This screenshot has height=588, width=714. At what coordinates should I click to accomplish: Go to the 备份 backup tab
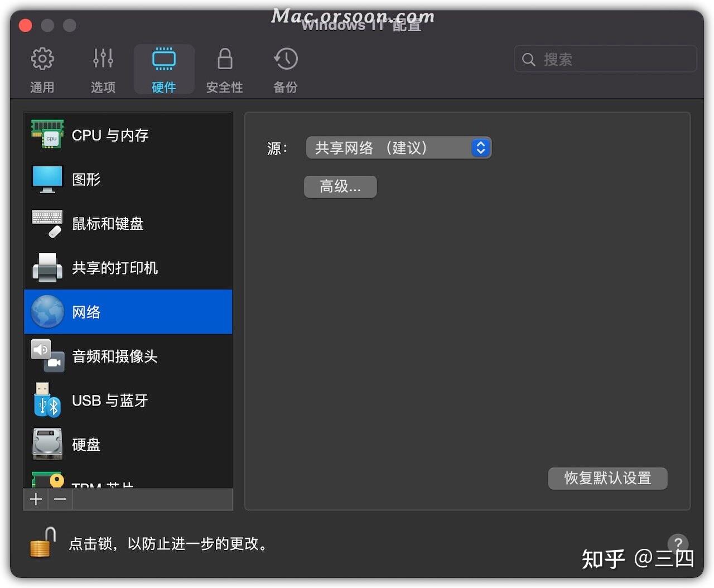coord(286,70)
